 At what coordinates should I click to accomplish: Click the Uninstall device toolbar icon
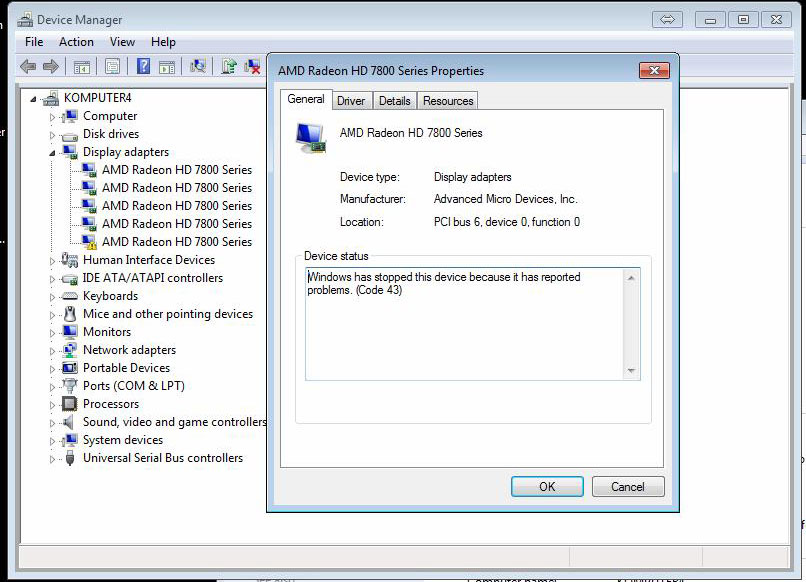(252, 66)
